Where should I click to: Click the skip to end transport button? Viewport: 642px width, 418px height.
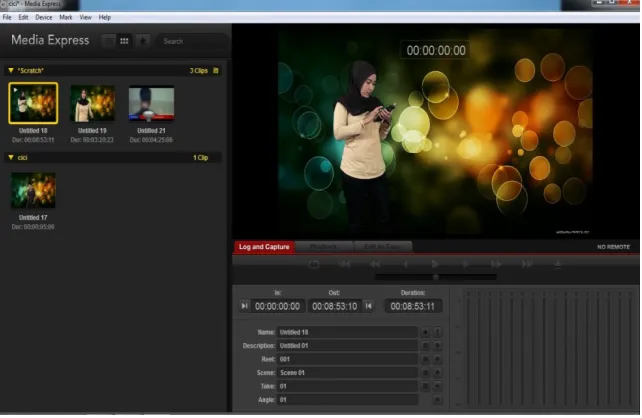tap(528, 265)
